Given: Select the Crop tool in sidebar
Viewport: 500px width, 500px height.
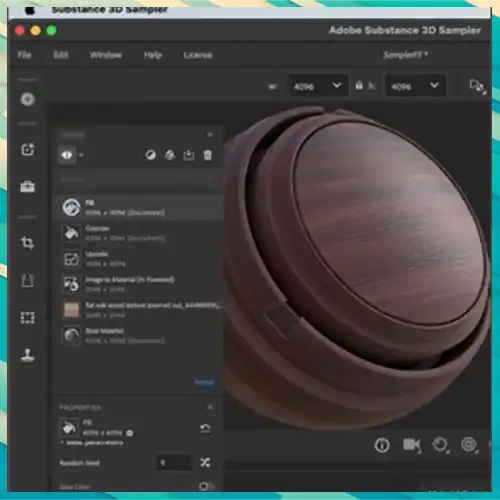Looking at the screenshot, I should coord(28,243).
